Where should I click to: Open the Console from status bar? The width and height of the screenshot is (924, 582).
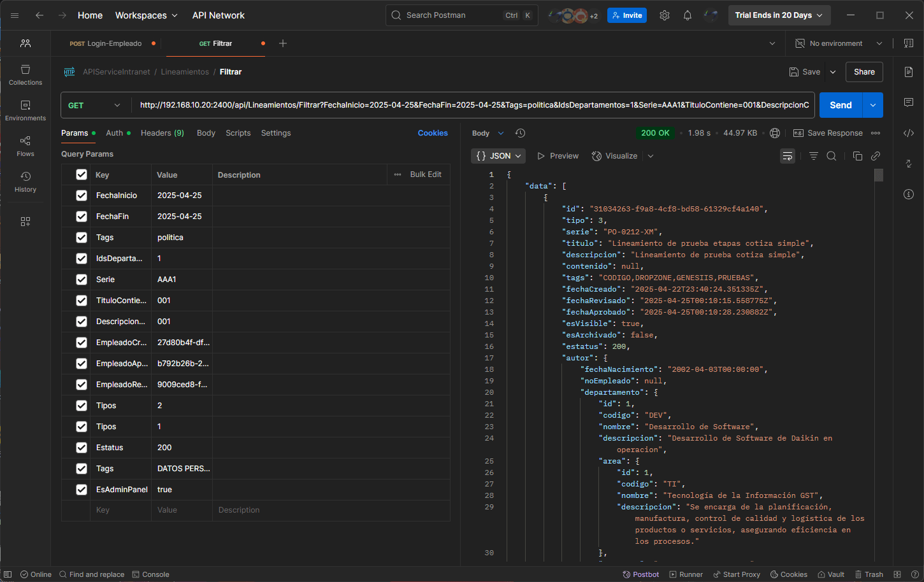point(150,574)
